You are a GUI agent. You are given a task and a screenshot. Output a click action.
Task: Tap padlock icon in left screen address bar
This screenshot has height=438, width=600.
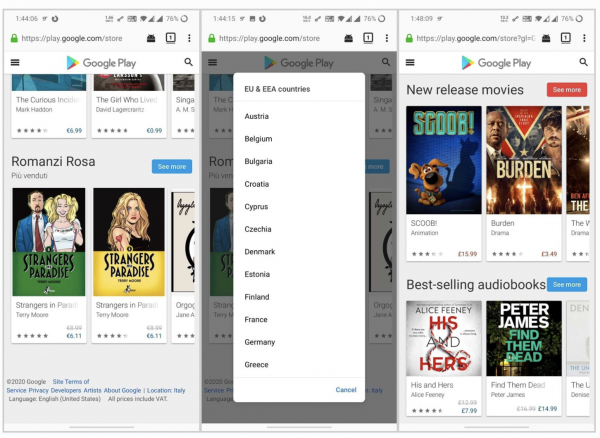point(14,38)
